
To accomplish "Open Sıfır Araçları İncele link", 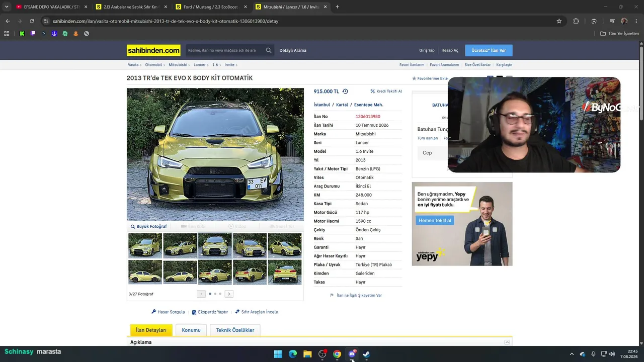I will coord(256,312).
